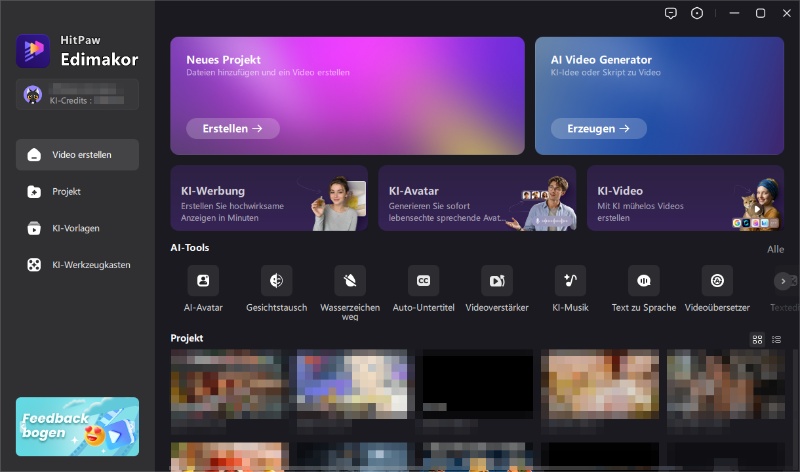Open KI-Vorlagen in sidebar

coord(77,228)
